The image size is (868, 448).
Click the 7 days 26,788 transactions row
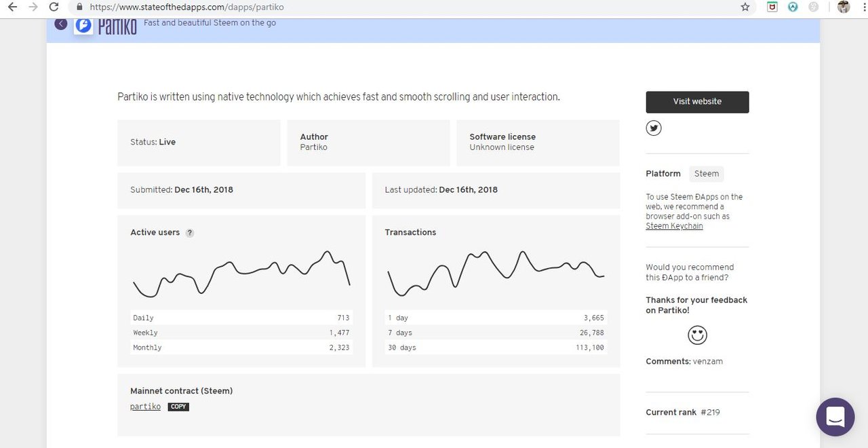[x=496, y=333]
